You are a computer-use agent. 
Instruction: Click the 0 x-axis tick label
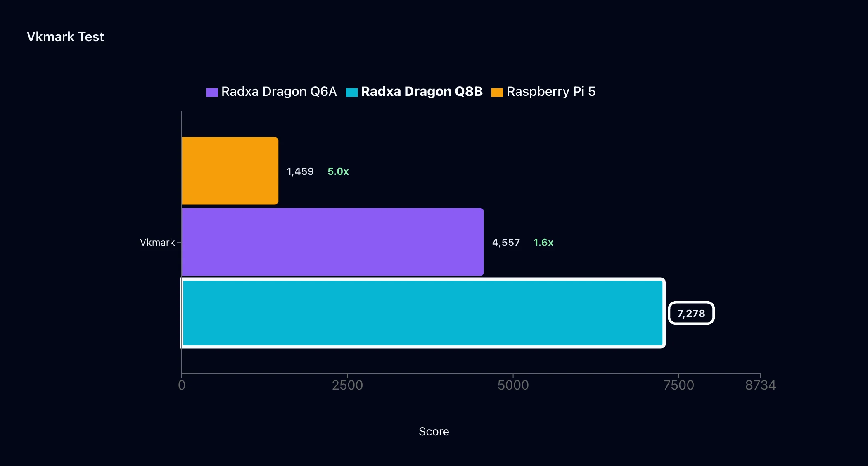pyautogui.click(x=182, y=385)
